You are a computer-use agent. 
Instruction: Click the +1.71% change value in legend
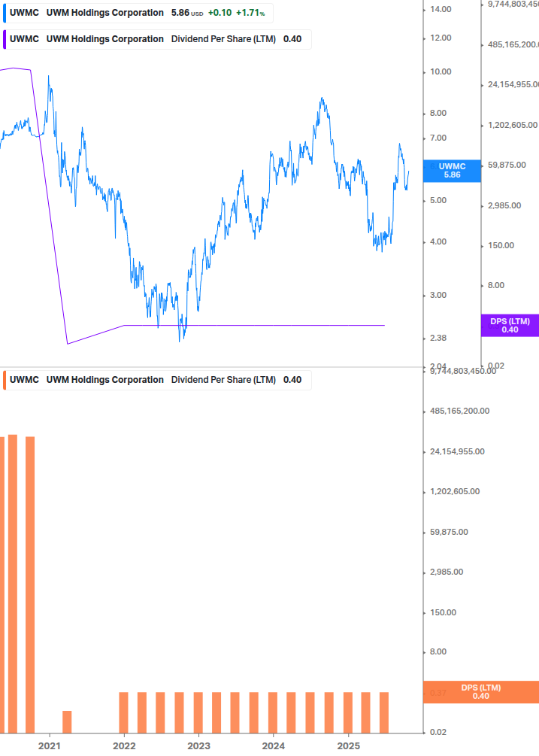(250, 13)
